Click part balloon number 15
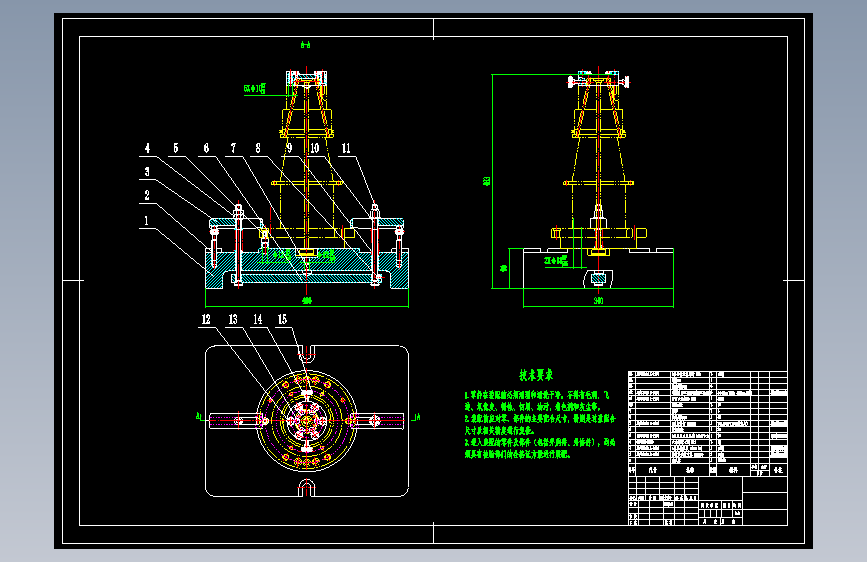867x562 pixels. (283, 319)
